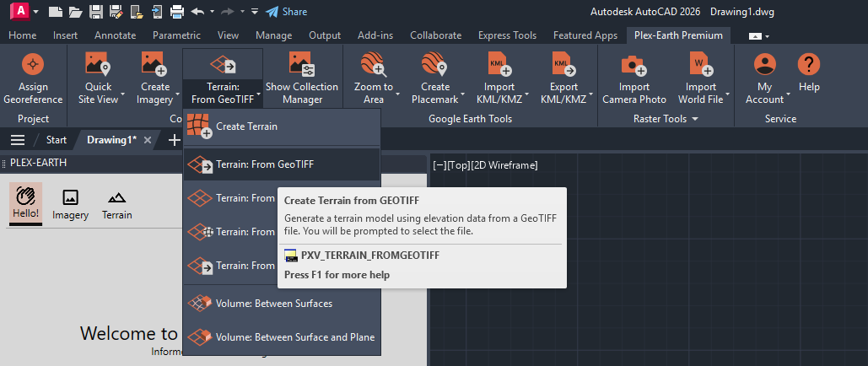Click the [Top] viewport view control
Image resolution: width=868 pixels, height=366 pixels.
pos(458,165)
